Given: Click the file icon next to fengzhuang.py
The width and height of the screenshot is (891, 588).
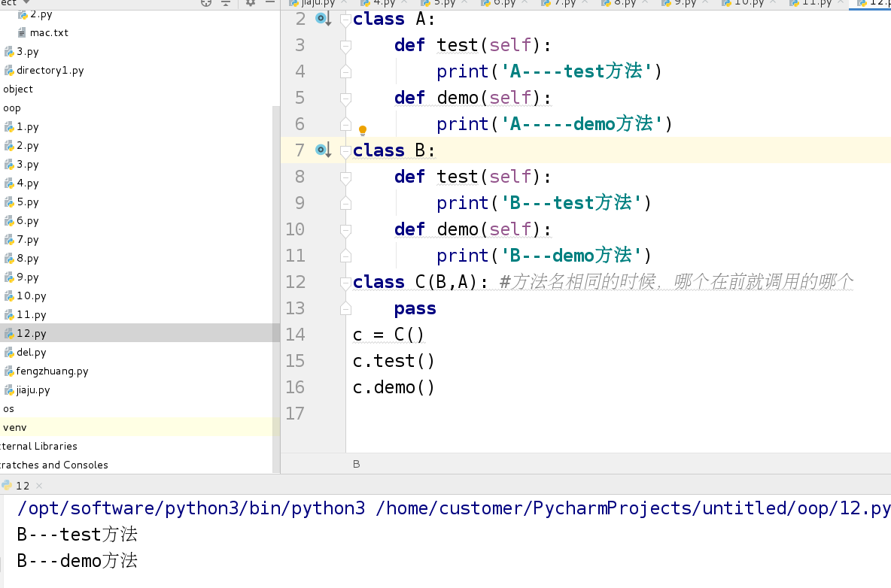Looking at the screenshot, I should pyautogui.click(x=9, y=371).
